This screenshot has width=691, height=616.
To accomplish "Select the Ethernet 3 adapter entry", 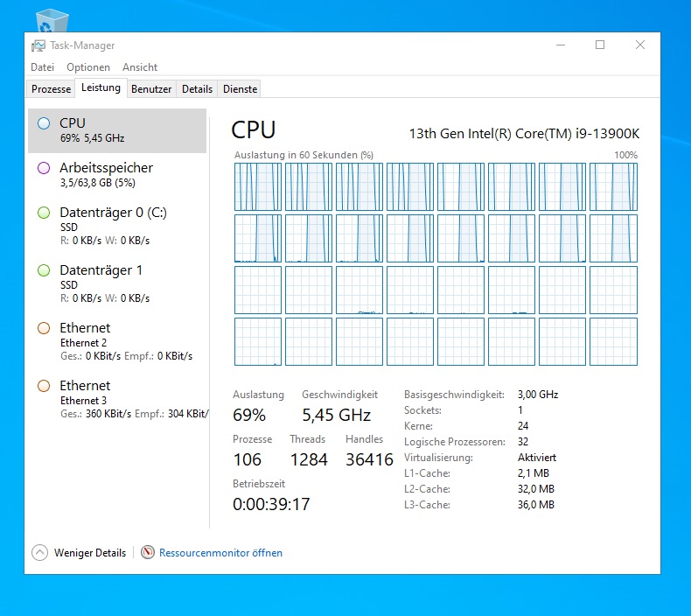I will click(x=117, y=399).
